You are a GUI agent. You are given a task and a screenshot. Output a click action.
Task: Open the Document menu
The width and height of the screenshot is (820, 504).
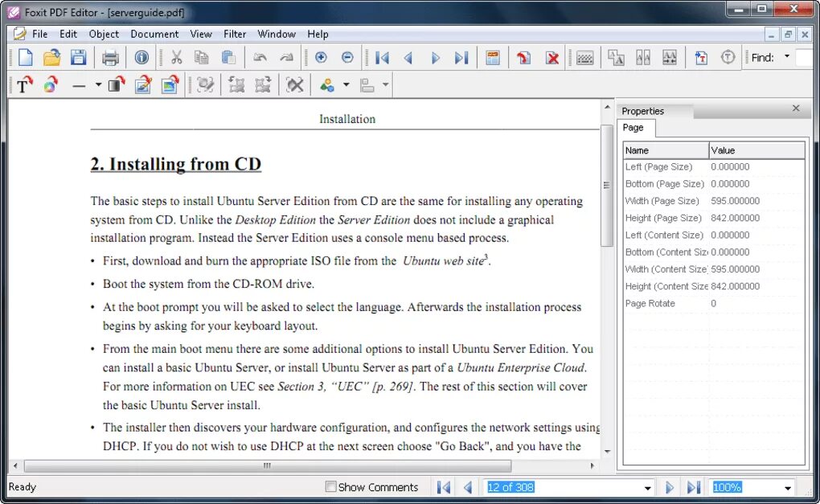(154, 34)
